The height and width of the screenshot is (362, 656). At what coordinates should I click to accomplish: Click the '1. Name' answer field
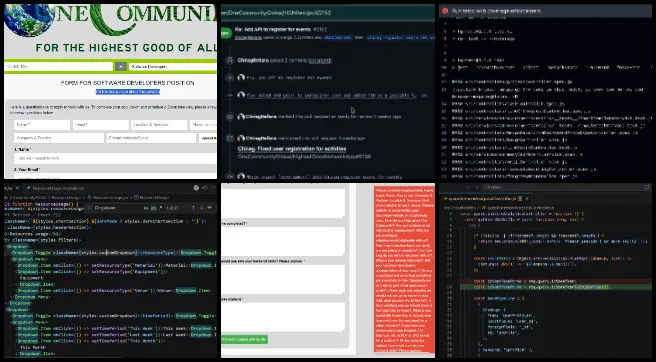tap(115, 158)
